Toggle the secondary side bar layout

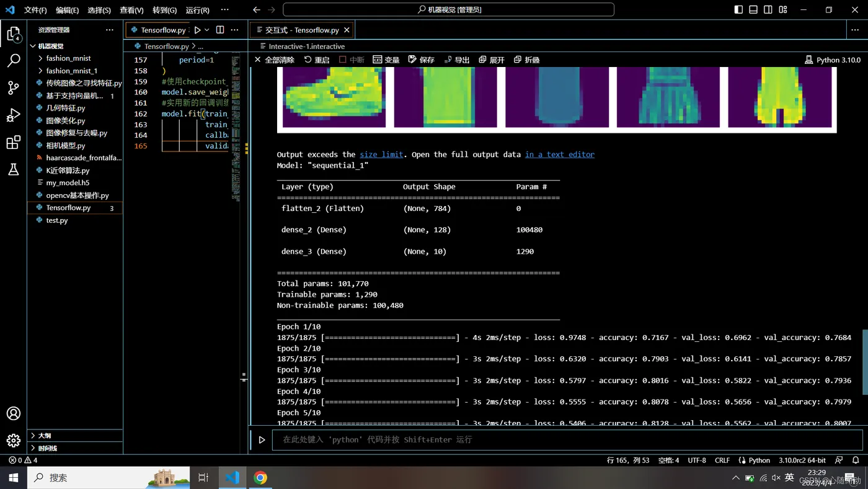pos(768,9)
